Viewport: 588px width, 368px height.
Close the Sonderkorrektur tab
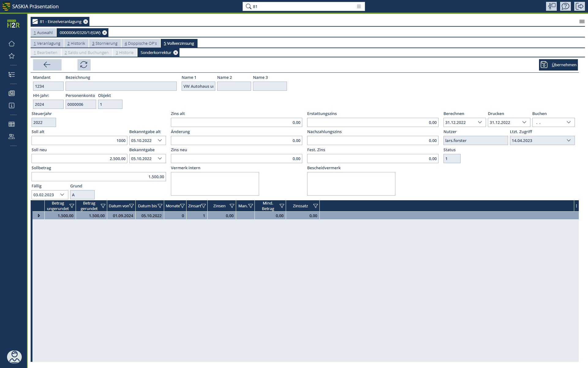[x=175, y=53]
